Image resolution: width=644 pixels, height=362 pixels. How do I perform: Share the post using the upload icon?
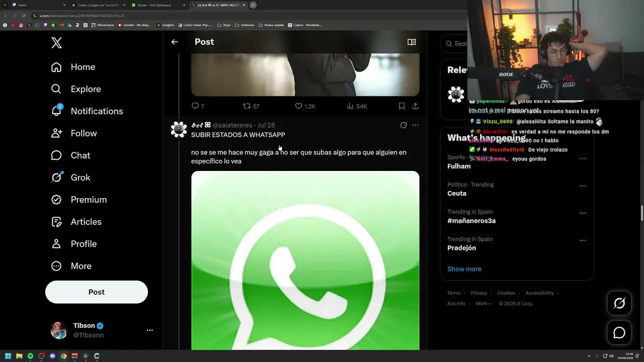click(415, 106)
